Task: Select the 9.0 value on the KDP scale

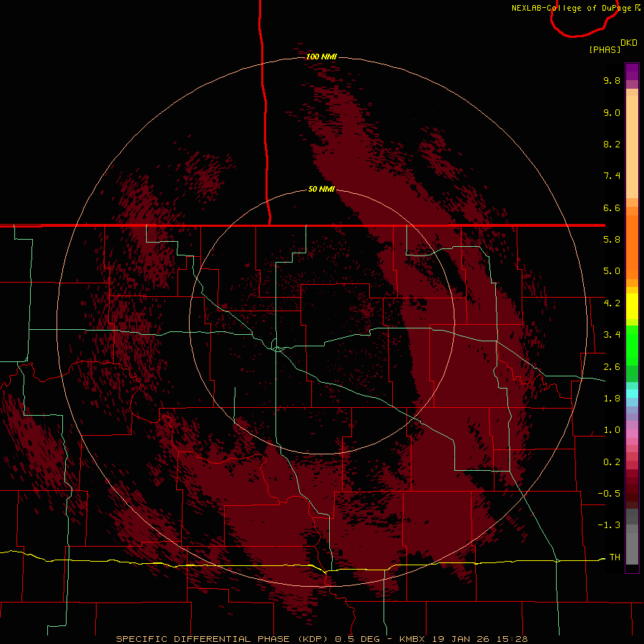Action: coord(612,112)
